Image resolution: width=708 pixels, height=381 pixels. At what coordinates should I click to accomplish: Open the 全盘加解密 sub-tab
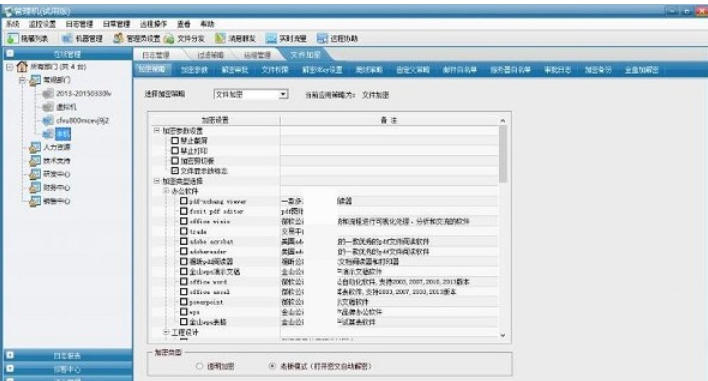tap(642, 70)
